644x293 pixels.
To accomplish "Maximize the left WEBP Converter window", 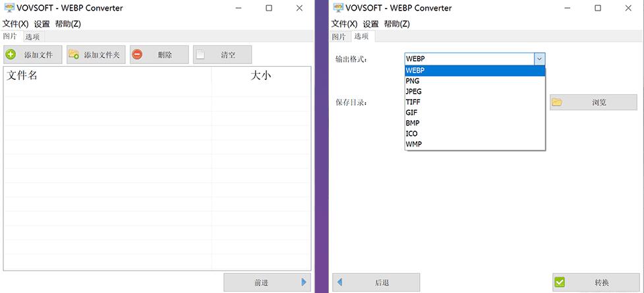I will [268, 8].
